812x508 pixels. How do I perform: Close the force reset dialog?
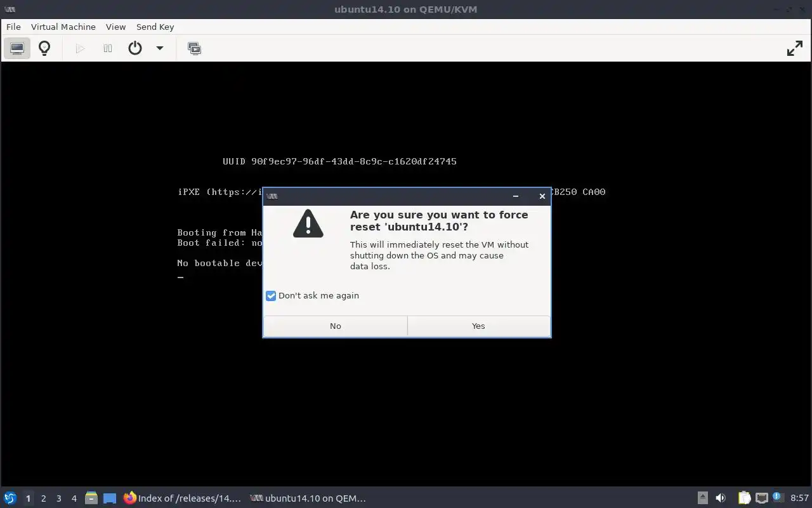542,196
